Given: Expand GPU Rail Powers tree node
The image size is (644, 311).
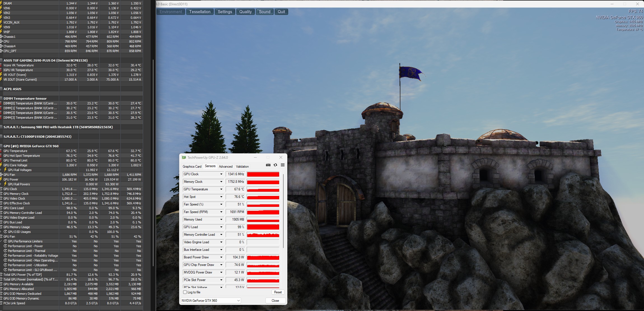Looking at the screenshot, I should coord(1,184).
